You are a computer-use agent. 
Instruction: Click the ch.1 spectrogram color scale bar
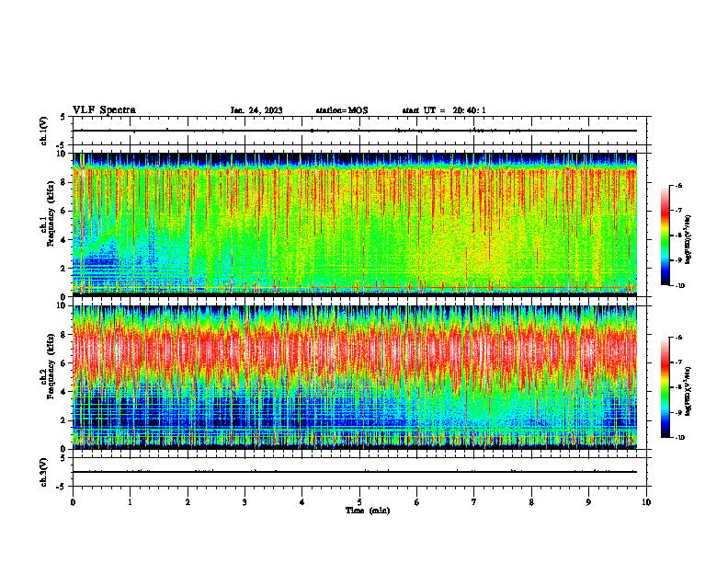[665, 236]
